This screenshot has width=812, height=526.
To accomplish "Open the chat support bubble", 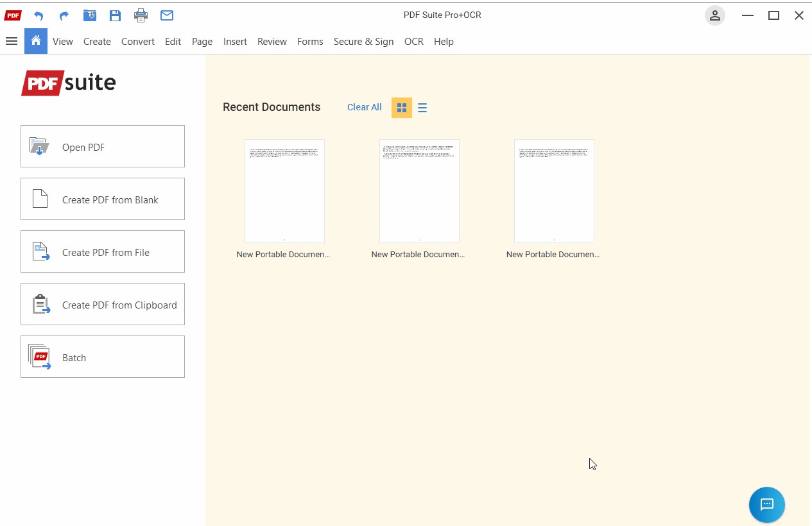I will 767,505.
